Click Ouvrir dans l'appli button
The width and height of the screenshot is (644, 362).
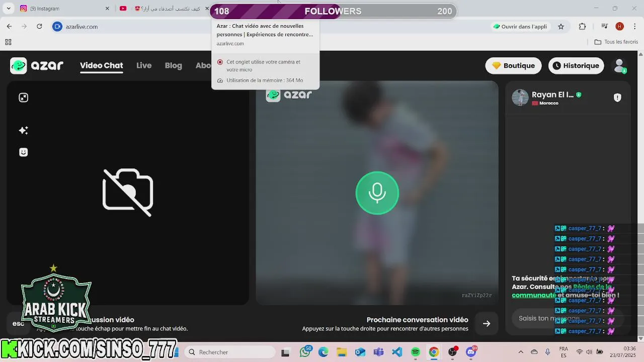pyautogui.click(x=520, y=27)
